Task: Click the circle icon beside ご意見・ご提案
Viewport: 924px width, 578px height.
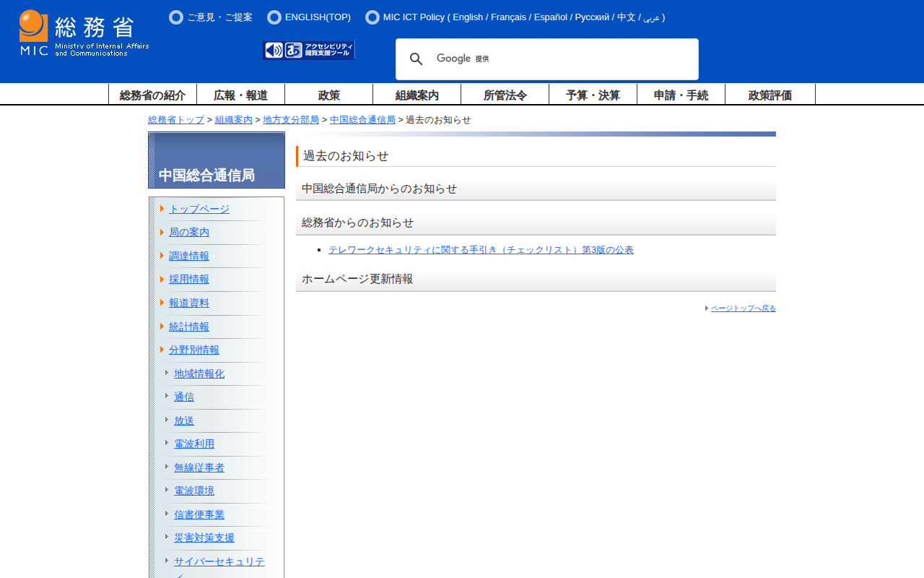Action: (176, 17)
